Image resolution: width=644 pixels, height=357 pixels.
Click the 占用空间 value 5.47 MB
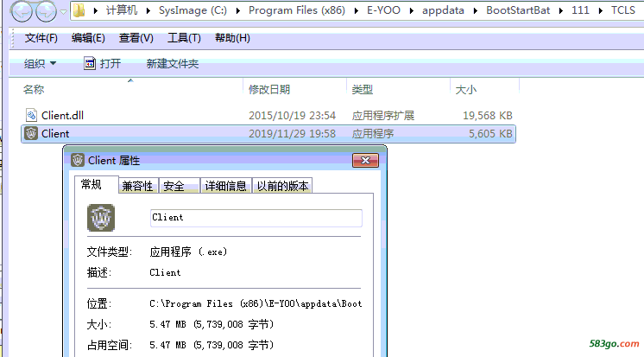pyautogui.click(x=212, y=345)
